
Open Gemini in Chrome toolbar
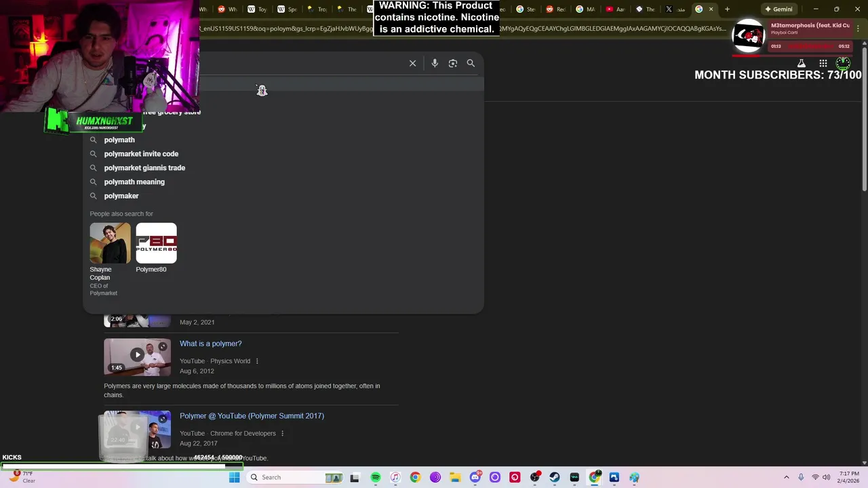tap(778, 9)
